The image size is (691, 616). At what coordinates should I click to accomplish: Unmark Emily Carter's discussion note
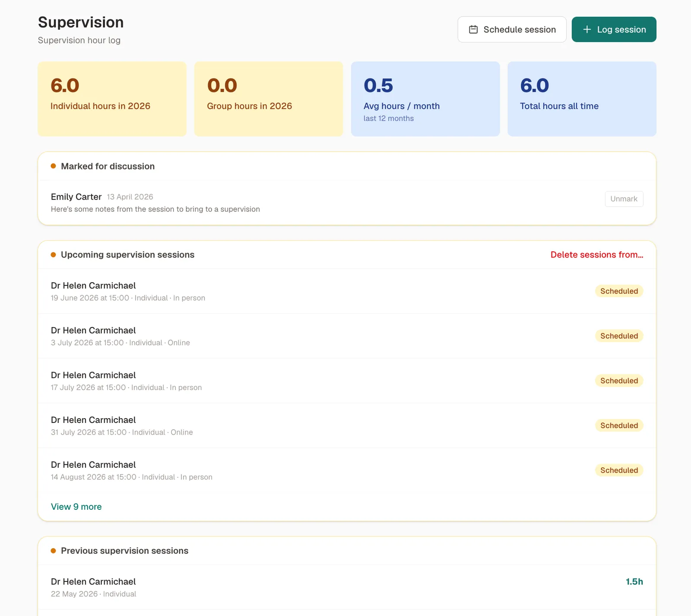point(624,199)
